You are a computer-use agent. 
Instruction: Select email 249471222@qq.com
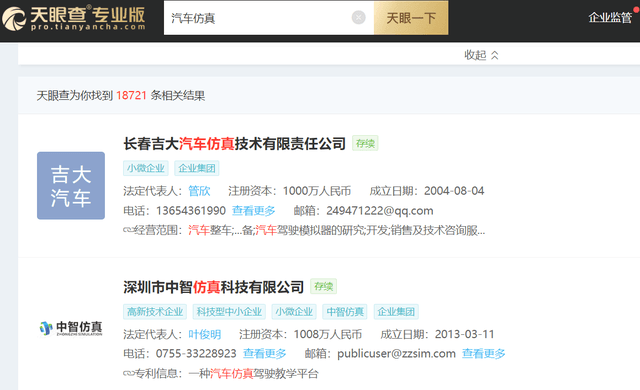(380, 211)
